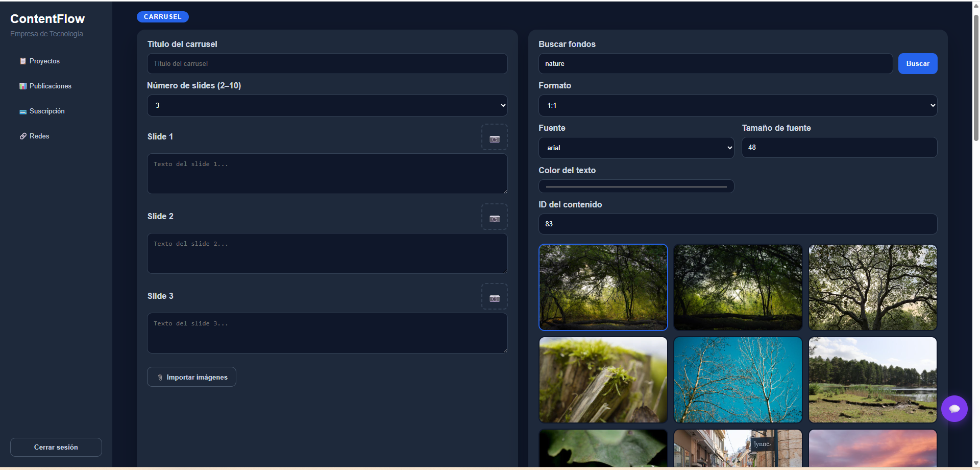Image resolution: width=980 pixels, height=470 pixels.
Task: Open the Número de slides dropdown
Action: (x=327, y=105)
